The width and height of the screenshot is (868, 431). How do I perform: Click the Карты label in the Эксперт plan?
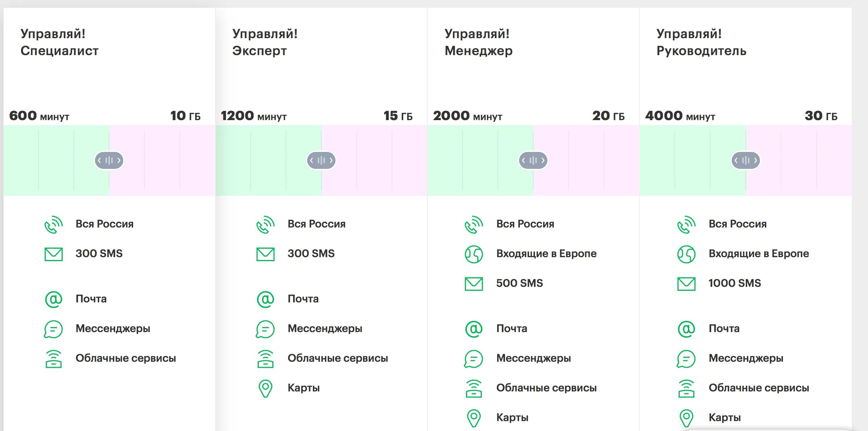pyautogui.click(x=304, y=388)
